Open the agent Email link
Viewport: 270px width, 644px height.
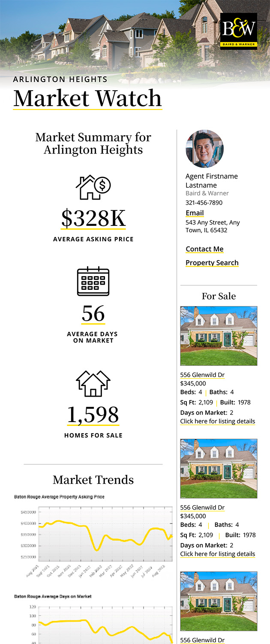tap(195, 213)
